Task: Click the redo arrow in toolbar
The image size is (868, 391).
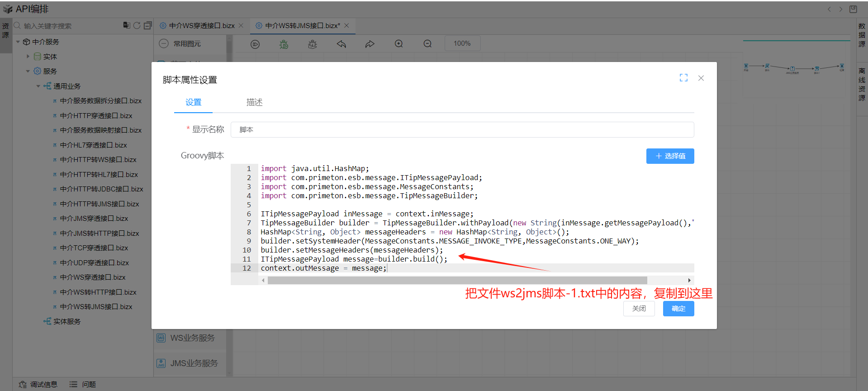Action: point(370,44)
